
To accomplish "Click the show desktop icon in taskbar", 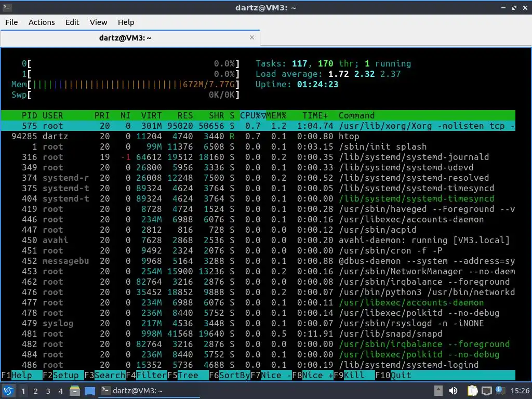I will click(89, 391).
